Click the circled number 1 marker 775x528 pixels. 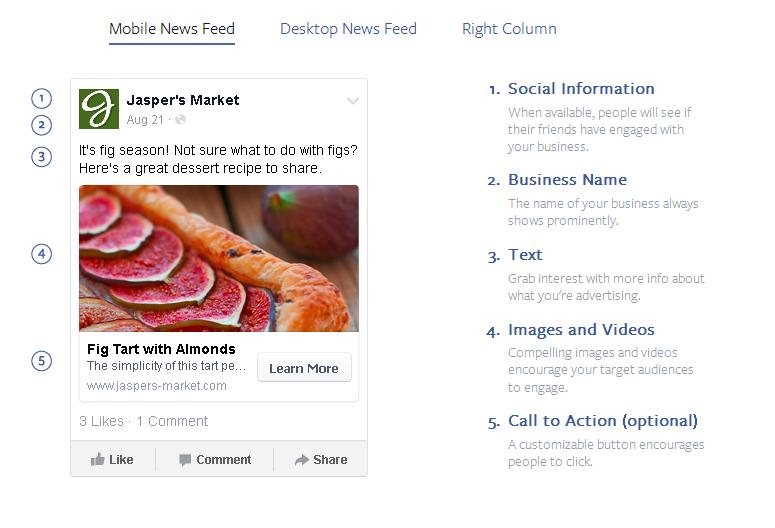click(41, 98)
